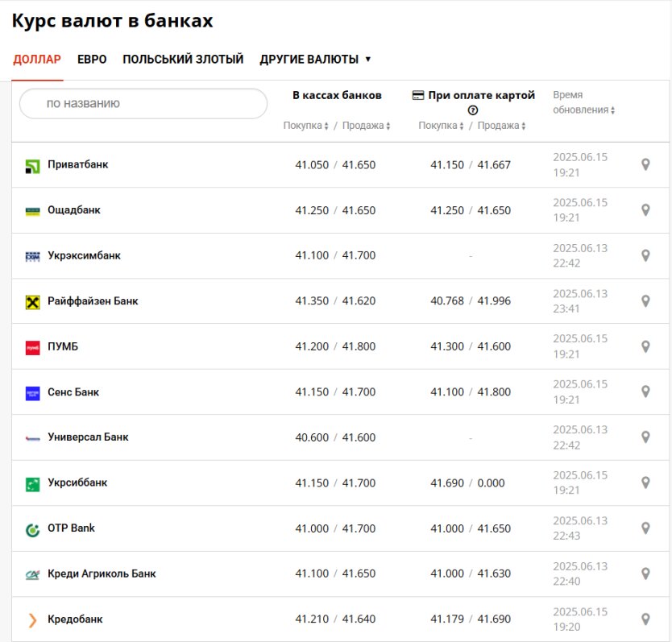The height and width of the screenshot is (642, 672).
Task: Open map pin for Универсал Банк row
Action: pyautogui.click(x=645, y=437)
